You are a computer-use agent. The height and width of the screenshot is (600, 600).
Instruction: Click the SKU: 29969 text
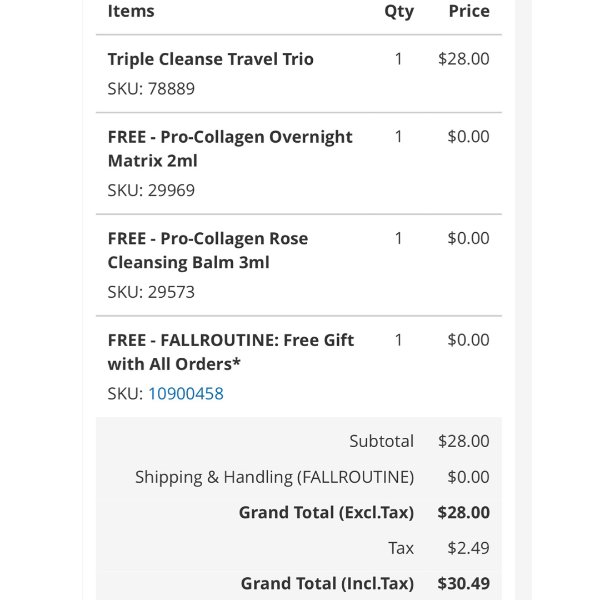[x=151, y=190]
